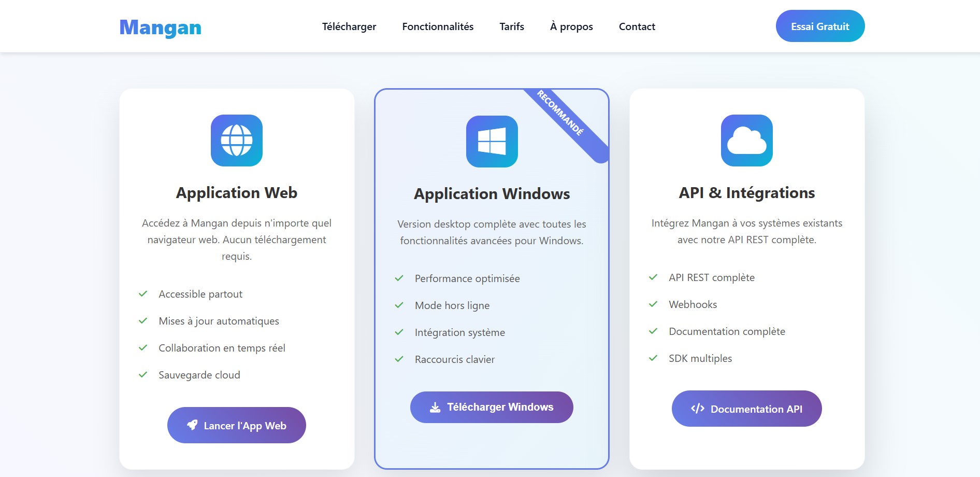The width and height of the screenshot is (980, 477).
Task: Click the Mangan logo
Action: click(x=161, y=27)
